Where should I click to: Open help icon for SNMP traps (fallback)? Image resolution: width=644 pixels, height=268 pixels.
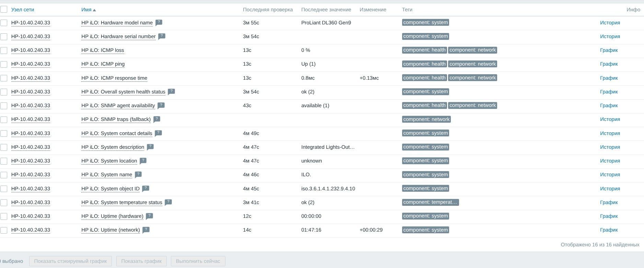point(157,119)
